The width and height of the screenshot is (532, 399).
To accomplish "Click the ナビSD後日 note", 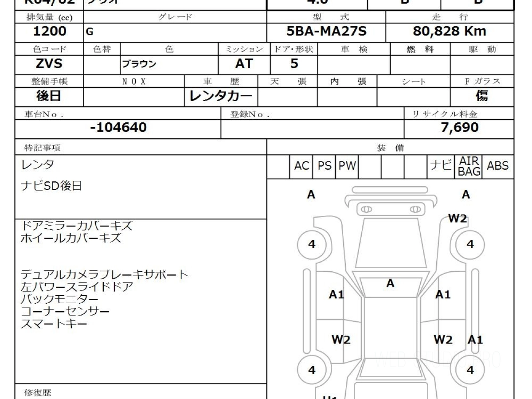I will 51,186.
